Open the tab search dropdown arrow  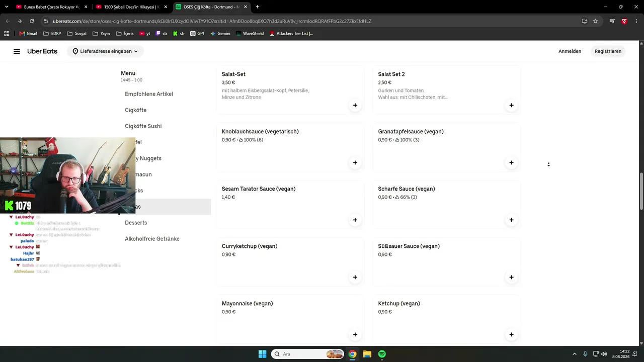point(8,7)
